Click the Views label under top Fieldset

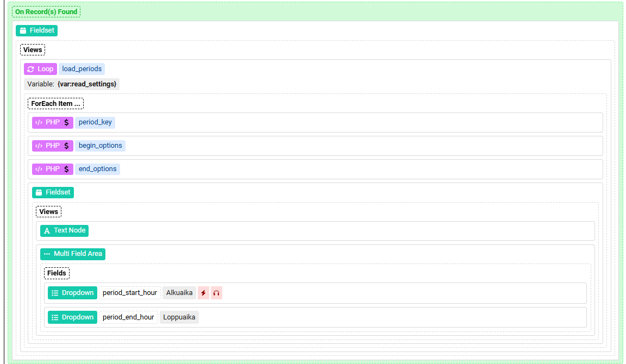(33, 50)
